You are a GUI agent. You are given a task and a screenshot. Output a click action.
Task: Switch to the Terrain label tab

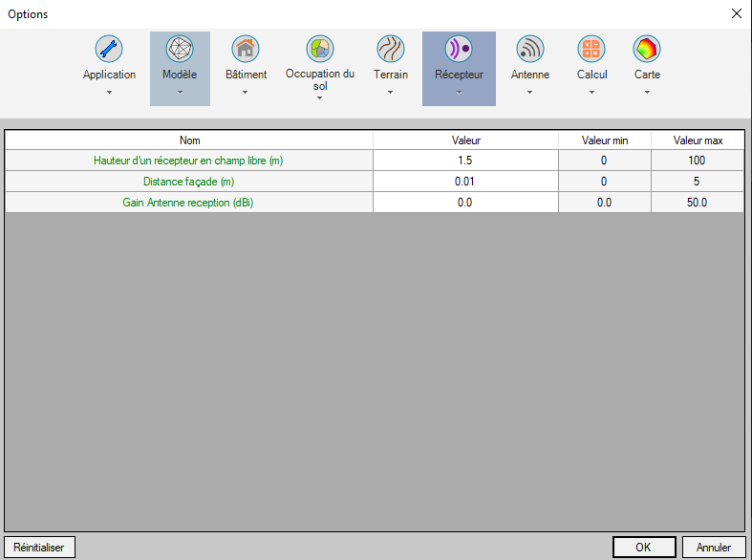391,75
